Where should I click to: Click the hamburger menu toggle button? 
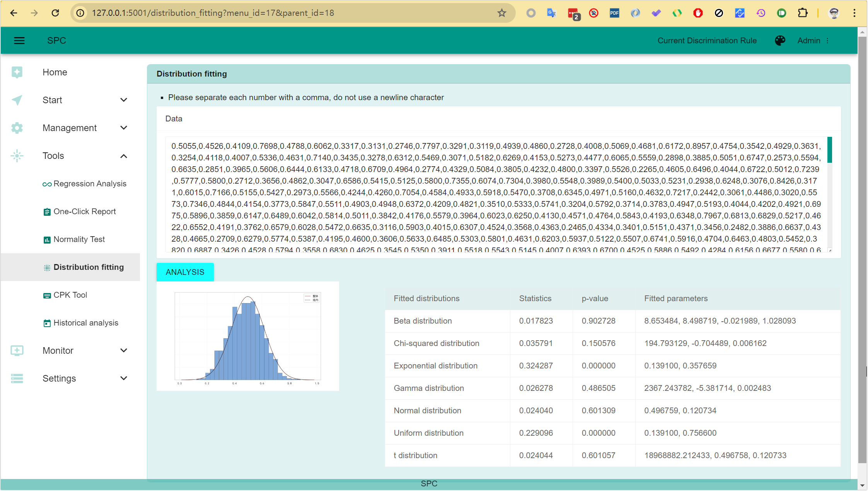pos(19,41)
